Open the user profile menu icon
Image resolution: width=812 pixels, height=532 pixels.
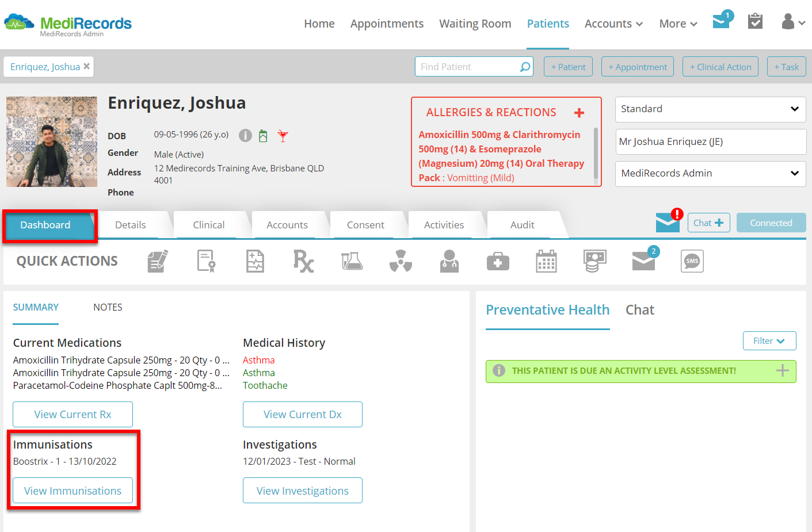[793, 22]
